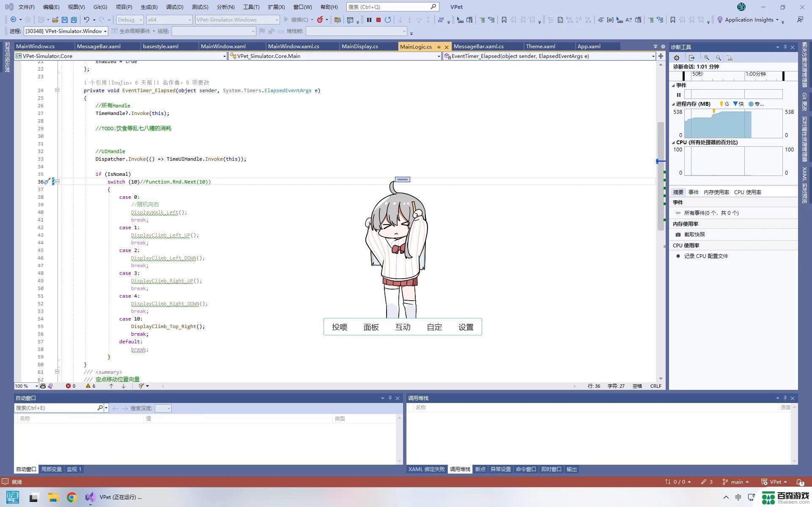The width and height of the screenshot is (812, 507).
Task: Collapse the Events section in diagnostics
Action: (673, 85)
